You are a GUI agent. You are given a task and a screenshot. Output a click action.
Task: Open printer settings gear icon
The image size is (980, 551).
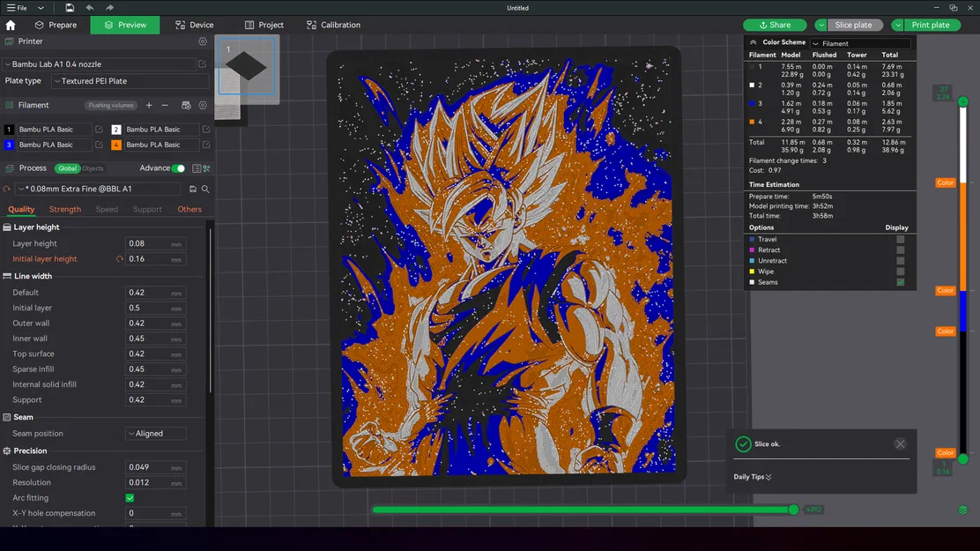(203, 41)
